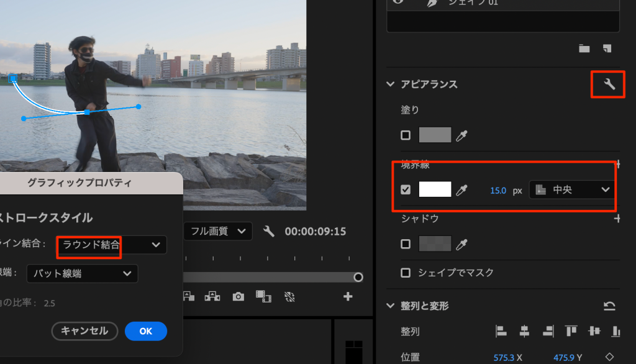
Task: Uncheck the 境界線 stroke checkbox
Action: (406, 190)
